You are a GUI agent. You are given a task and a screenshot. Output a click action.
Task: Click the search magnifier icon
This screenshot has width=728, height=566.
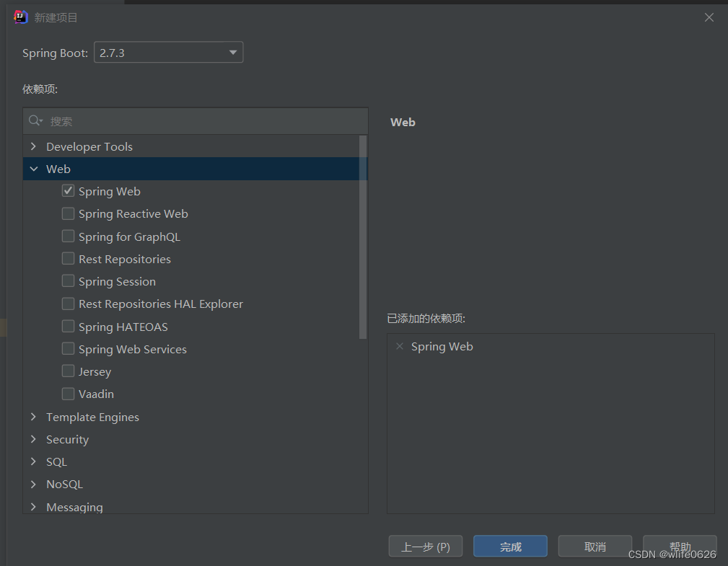coord(35,121)
